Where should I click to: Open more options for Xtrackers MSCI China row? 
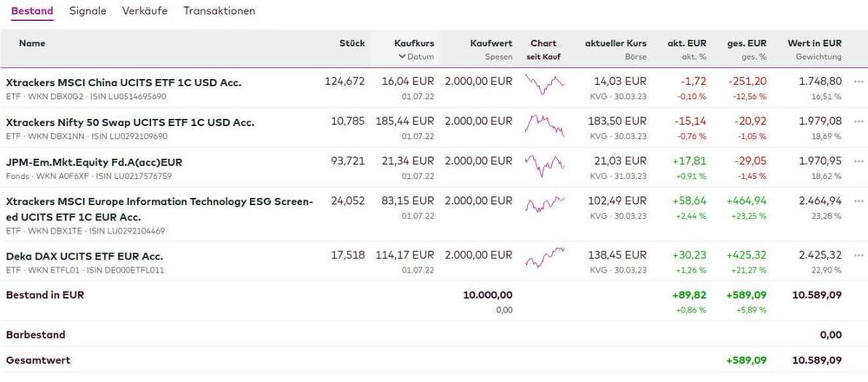point(858,82)
